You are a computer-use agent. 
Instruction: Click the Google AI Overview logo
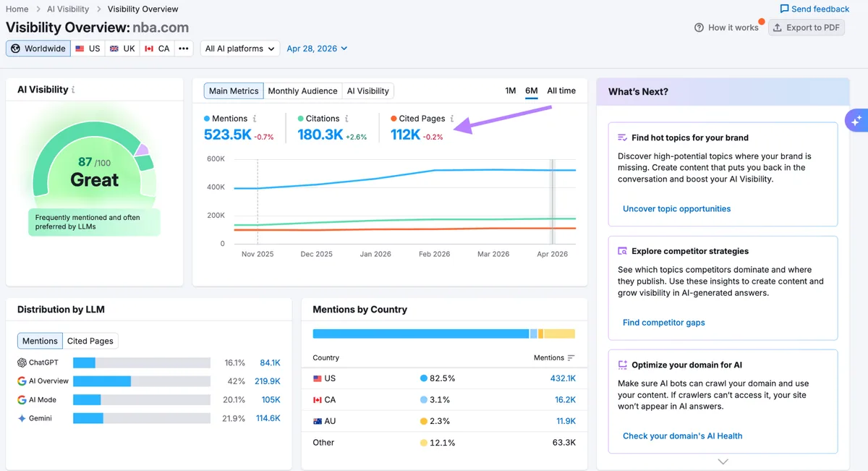click(22, 381)
